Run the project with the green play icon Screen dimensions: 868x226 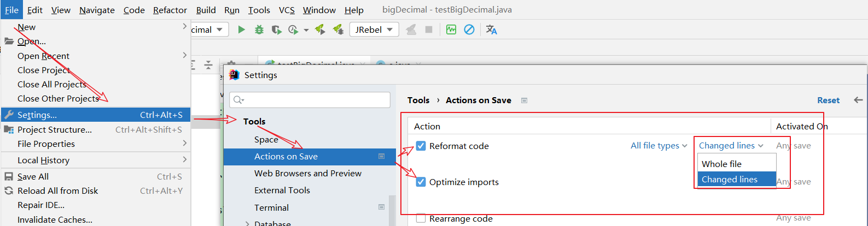coord(241,29)
